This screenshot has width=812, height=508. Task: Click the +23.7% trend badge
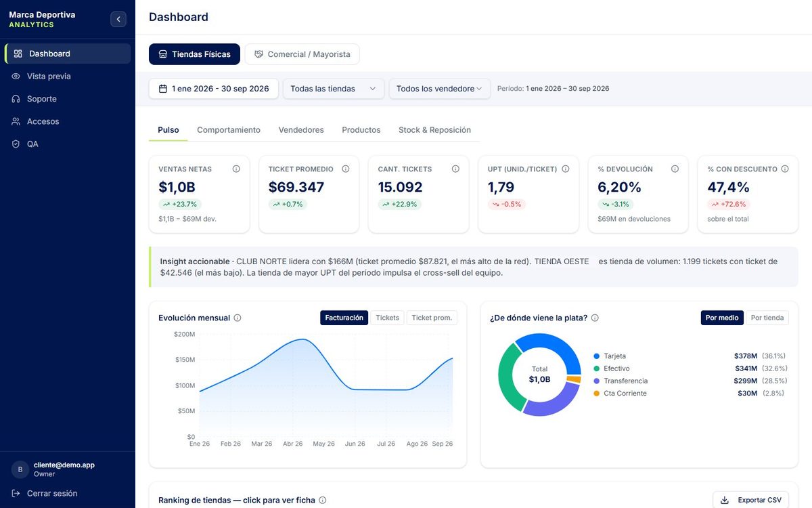point(180,205)
